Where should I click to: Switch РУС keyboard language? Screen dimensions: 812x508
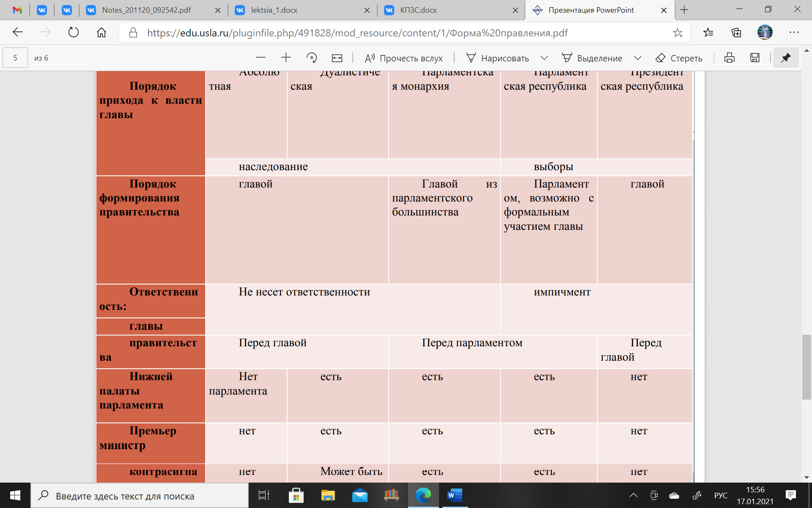point(721,495)
